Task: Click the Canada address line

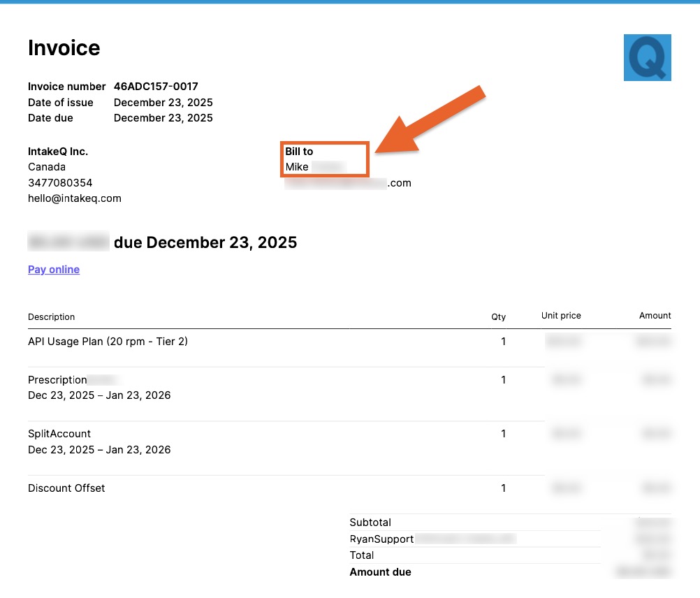Action: 46,167
